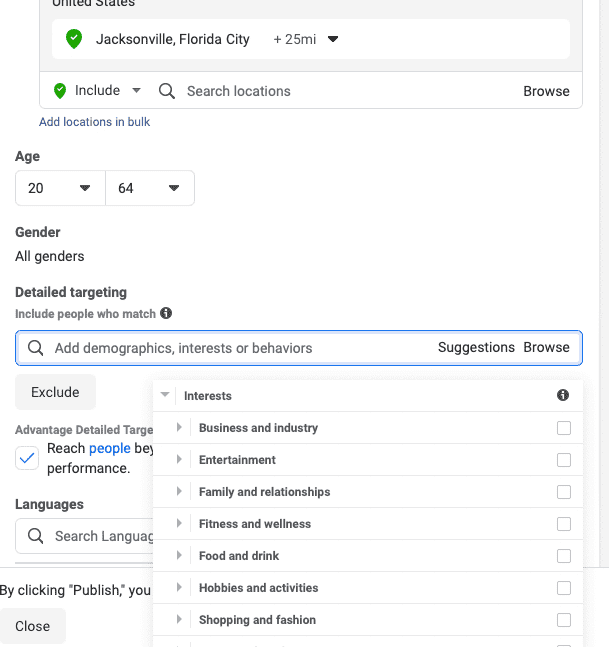
Task: Expand the Shopping and fashion category
Action: pyautogui.click(x=179, y=619)
